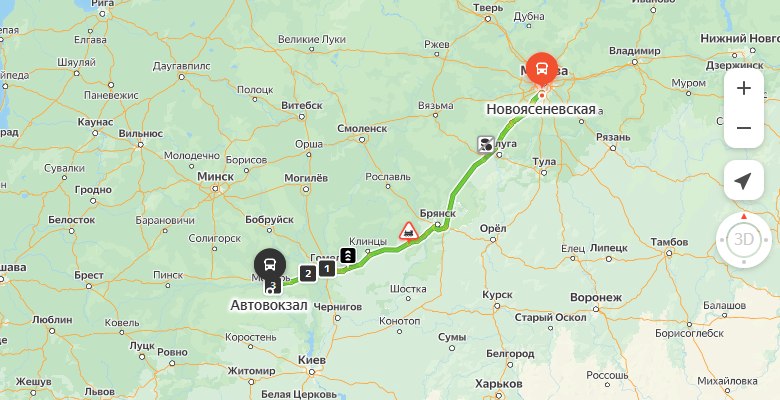Click the red bus destination marker in Moscow
The height and width of the screenshot is (400, 780).
click(x=542, y=69)
